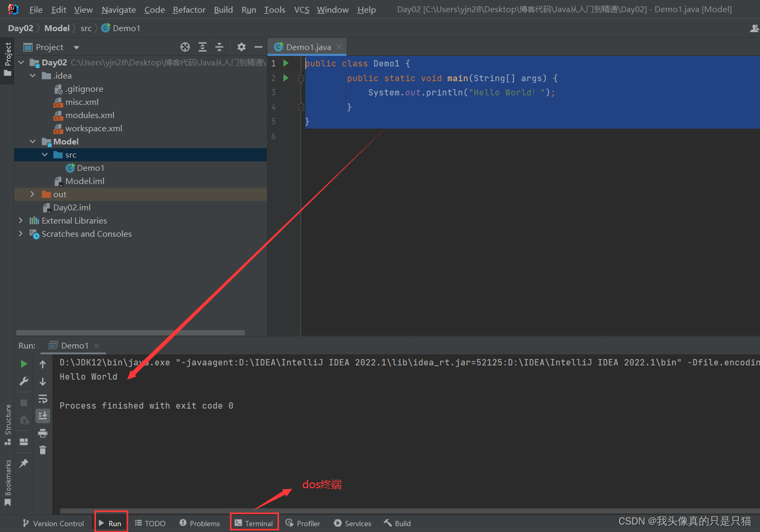Expand External Libraries node

click(21, 220)
